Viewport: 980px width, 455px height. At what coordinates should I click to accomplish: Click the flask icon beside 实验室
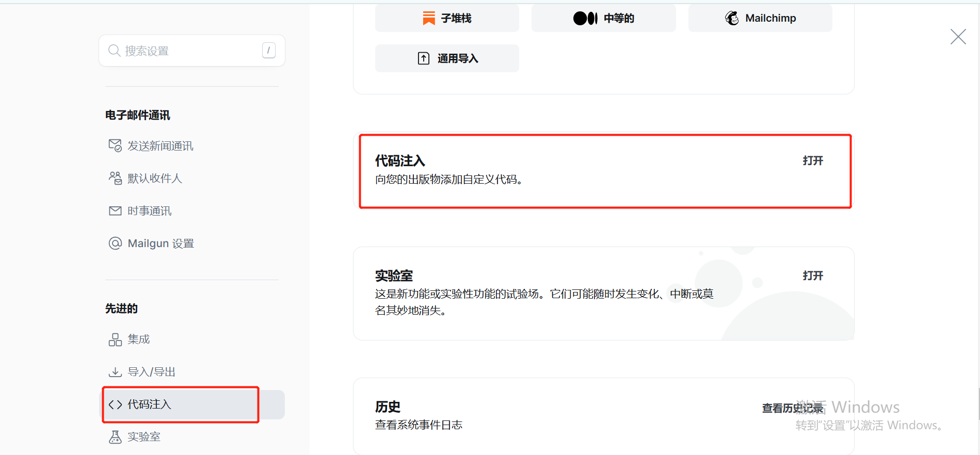pos(115,437)
